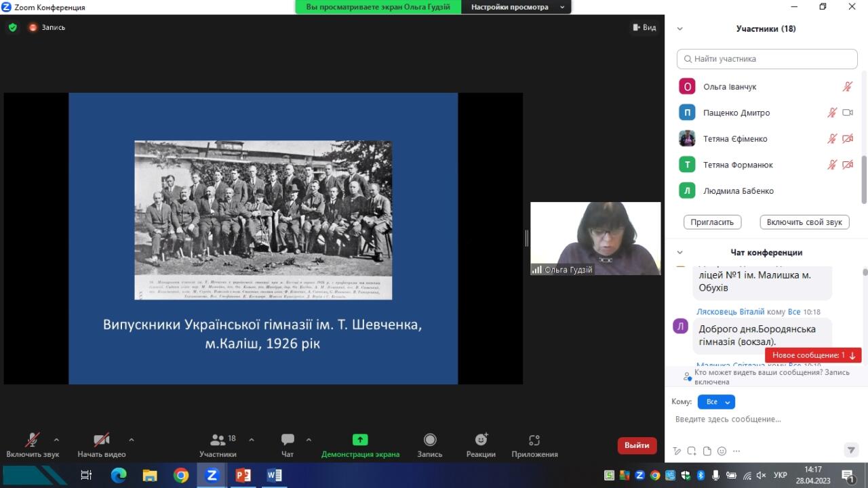868x488 pixels.
Task: Click muted mic icon for Ольга Іванчук
Action: 847,87
